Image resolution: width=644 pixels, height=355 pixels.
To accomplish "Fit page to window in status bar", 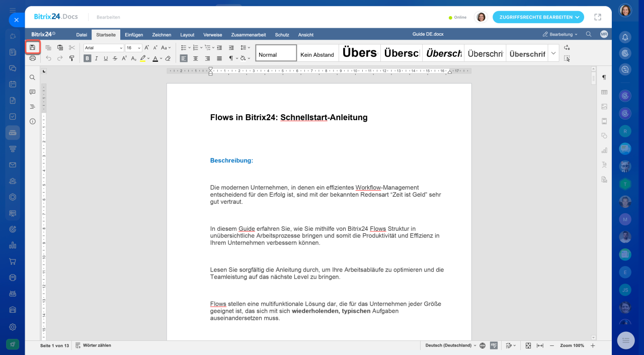I will pyautogui.click(x=528, y=345).
